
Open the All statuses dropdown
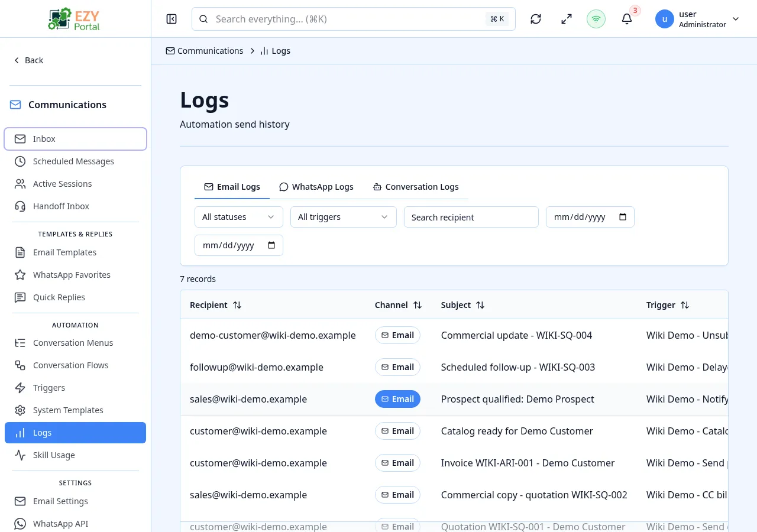coord(239,217)
